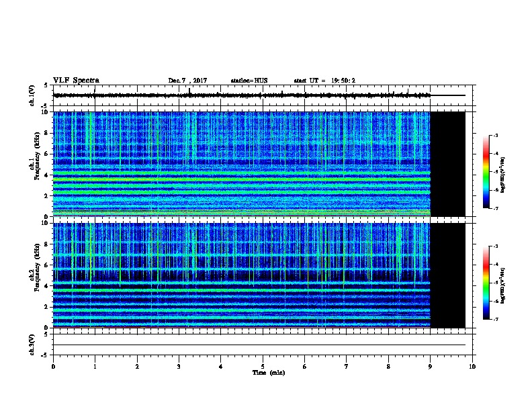
Task: Click the "-7" tick on upper color bar
Action: [496, 208]
